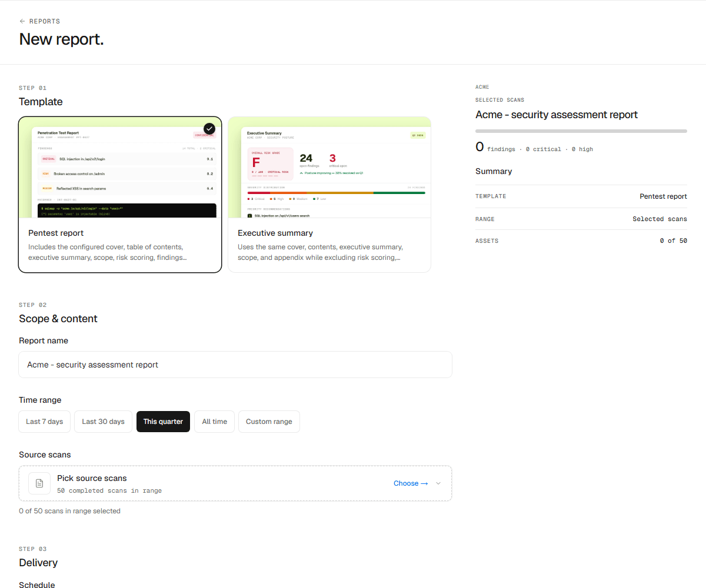Choose the Last 7 days range
This screenshot has height=588, width=706.
point(45,422)
